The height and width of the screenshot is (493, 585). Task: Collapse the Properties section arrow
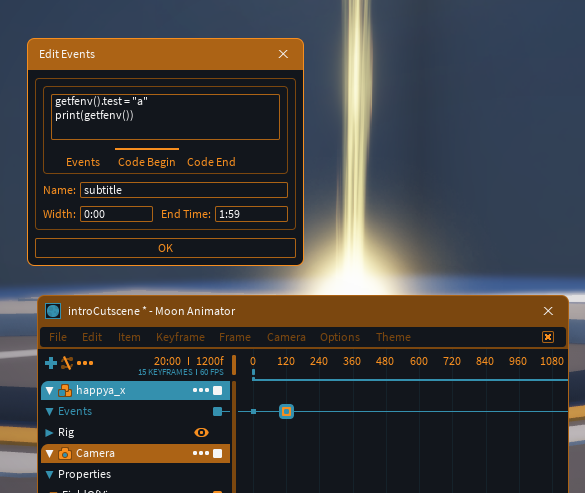(x=49, y=474)
